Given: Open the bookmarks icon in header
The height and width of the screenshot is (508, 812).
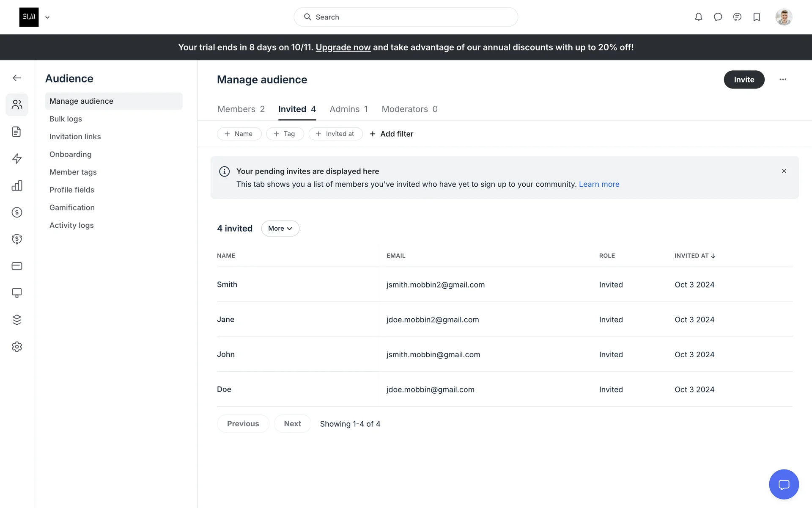Looking at the screenshot, I should tap(757, 17).
